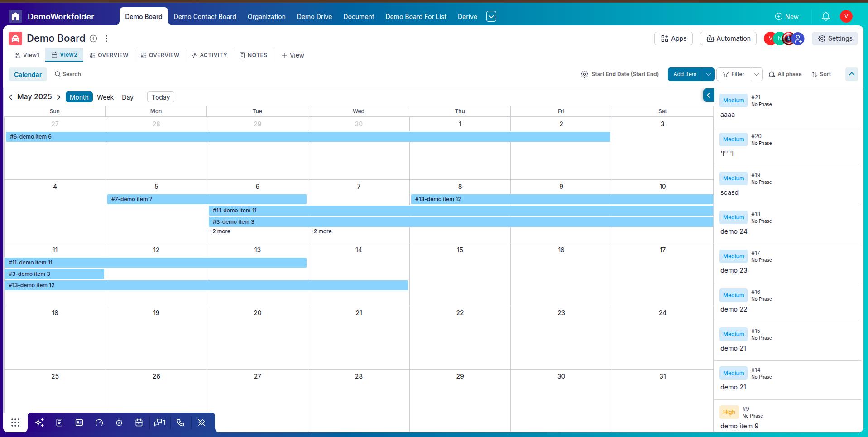Select the Demo Board top tab

point(144,17)
